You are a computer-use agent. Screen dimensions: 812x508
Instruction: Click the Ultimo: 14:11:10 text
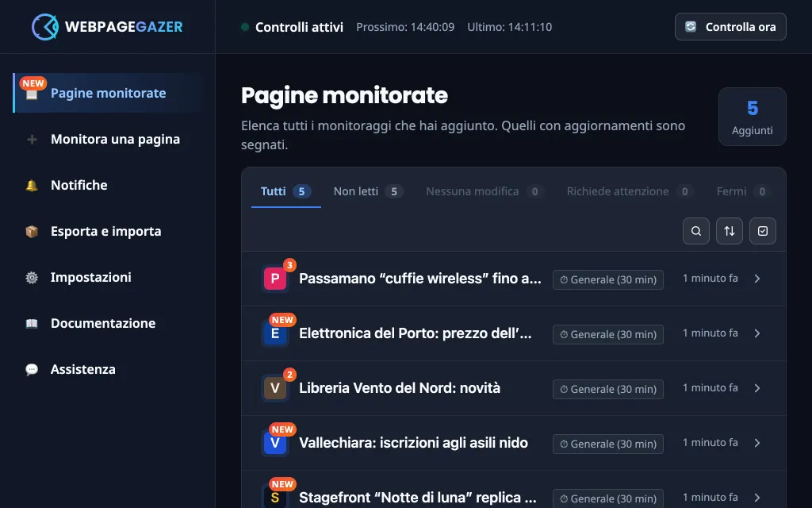(509, 27)
